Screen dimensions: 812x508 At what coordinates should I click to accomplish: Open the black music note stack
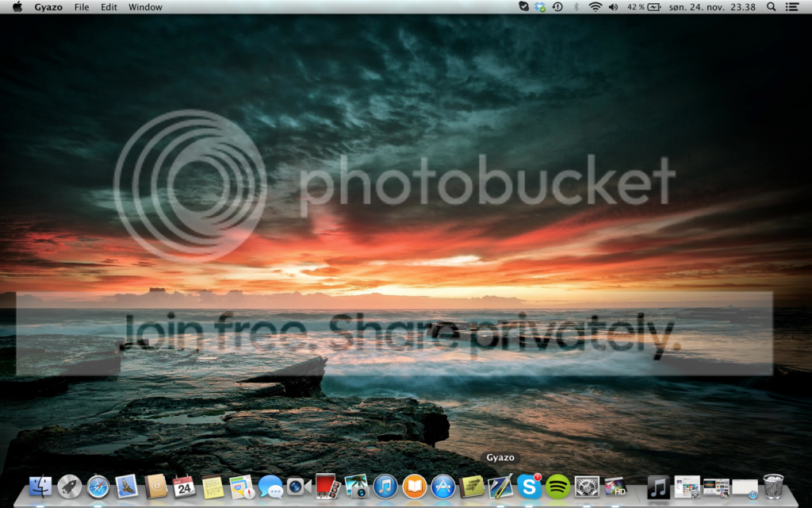[x=658, y=487]
